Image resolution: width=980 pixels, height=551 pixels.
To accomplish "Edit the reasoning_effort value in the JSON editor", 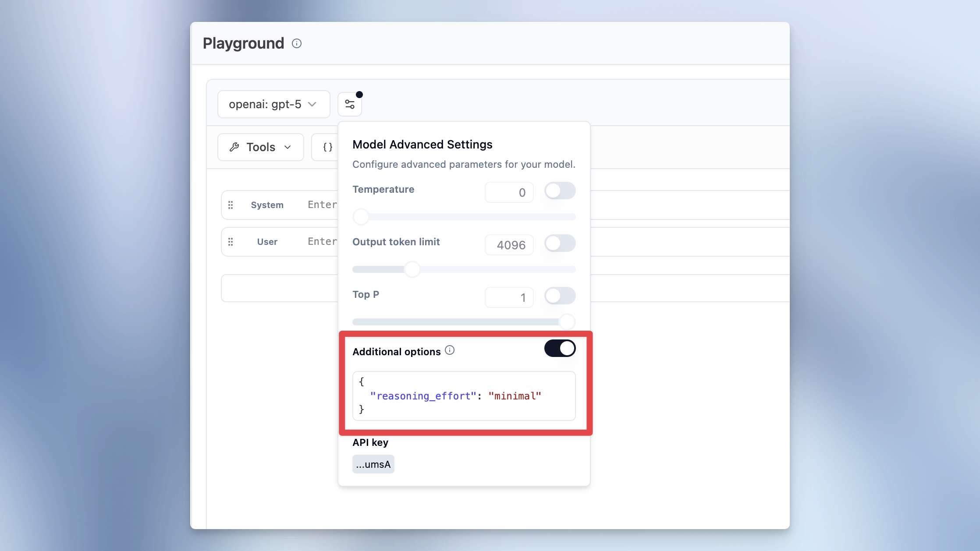I will (515, 396).
